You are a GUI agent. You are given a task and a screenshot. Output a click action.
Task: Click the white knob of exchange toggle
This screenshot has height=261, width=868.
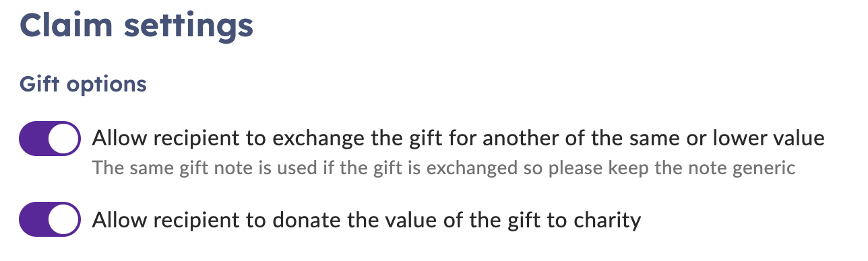(x=64, y=139)
